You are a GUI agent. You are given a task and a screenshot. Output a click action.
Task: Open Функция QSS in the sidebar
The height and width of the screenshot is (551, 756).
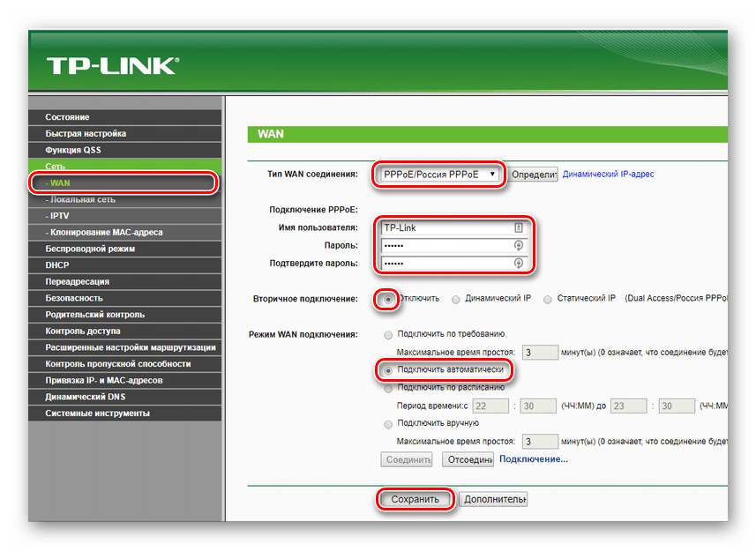point(125,150)
